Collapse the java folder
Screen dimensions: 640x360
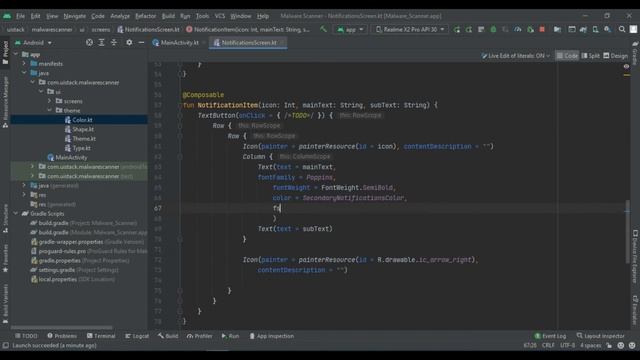24,73
